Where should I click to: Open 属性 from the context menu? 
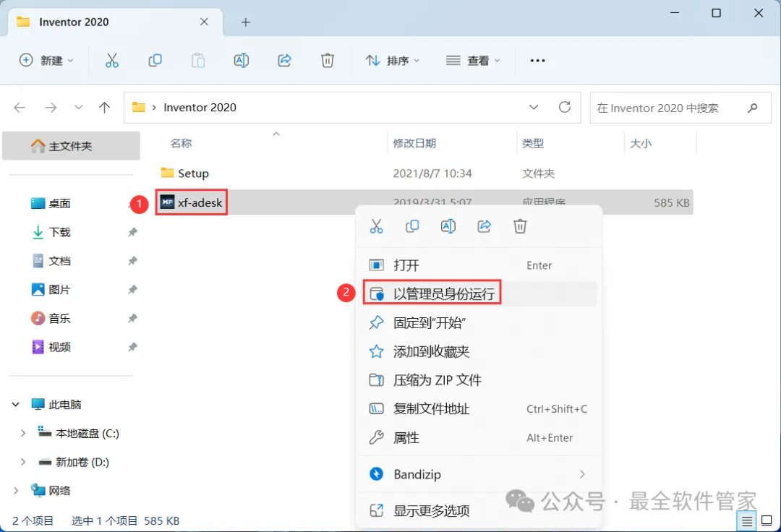click(479, 438)
